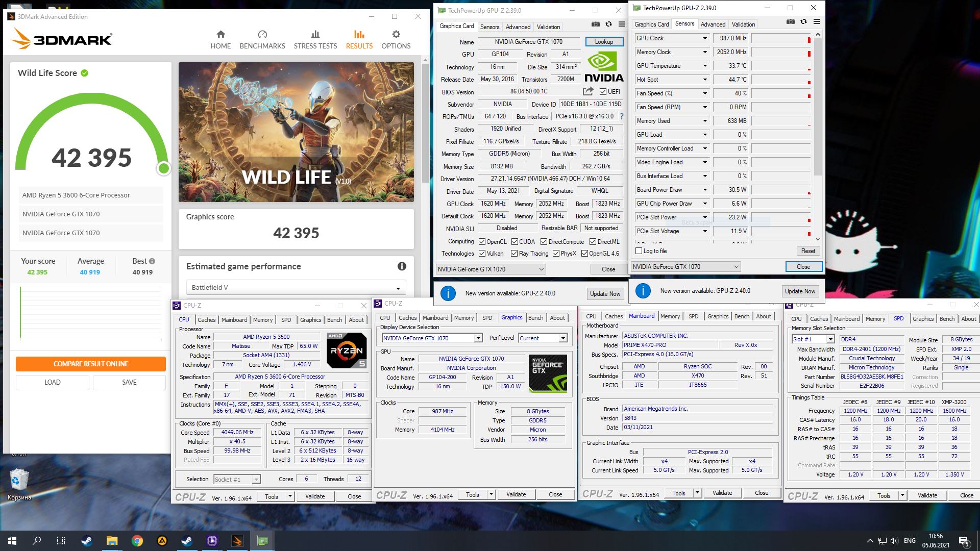The height and width of the screenshot is (551, 980).
Task: Click the Wild Life score gauge indicator dot
Action: 163,168
